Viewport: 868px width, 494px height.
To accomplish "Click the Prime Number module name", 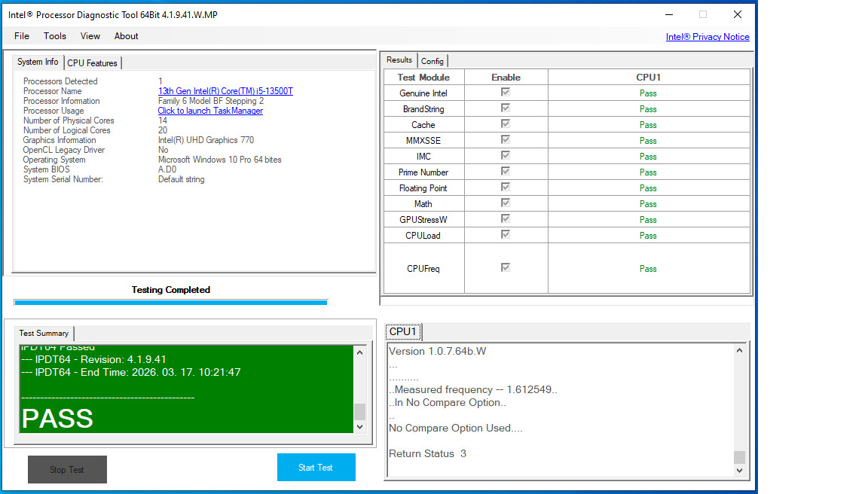I will point(423,172).
